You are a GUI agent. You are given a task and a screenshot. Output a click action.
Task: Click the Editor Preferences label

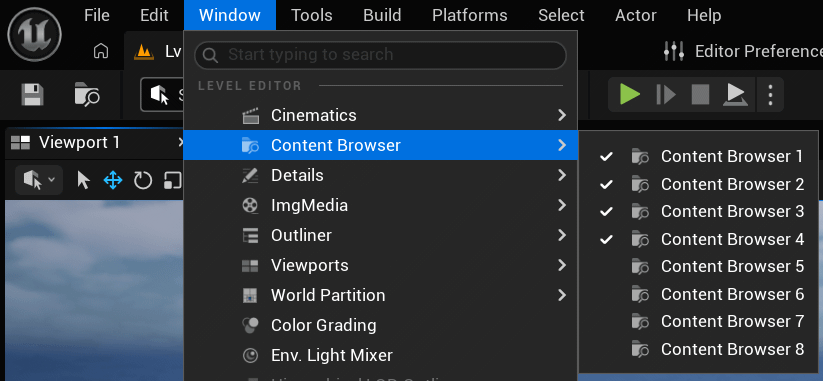tap(758, 51)
